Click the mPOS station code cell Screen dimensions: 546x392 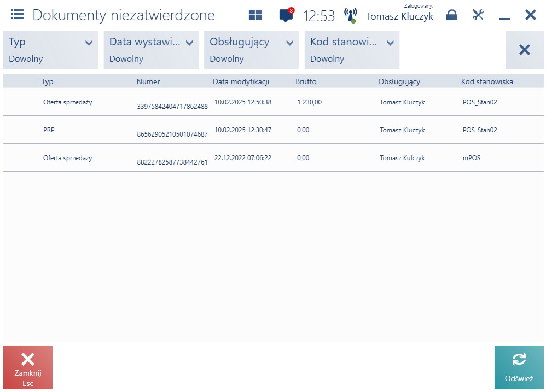click(x=472, y=158)
